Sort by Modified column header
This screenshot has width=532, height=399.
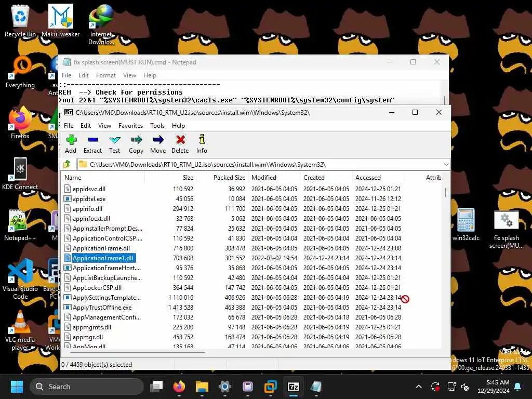[x=274, y=178]
